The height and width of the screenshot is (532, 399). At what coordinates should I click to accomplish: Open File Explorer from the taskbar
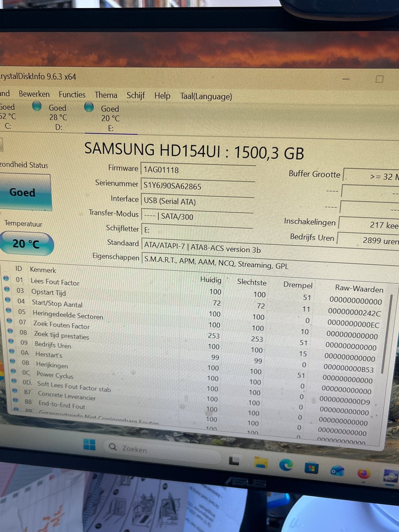(x=261, y=462)
